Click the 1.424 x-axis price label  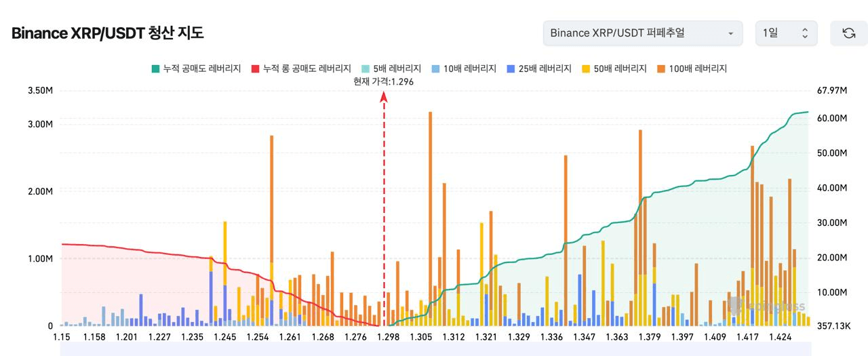[x=781, y=337]
